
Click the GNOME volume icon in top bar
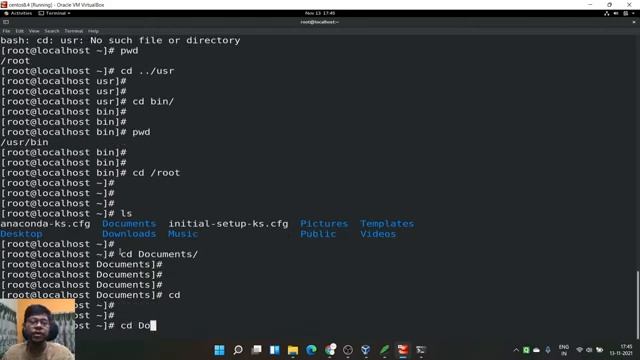click(616, 13)
